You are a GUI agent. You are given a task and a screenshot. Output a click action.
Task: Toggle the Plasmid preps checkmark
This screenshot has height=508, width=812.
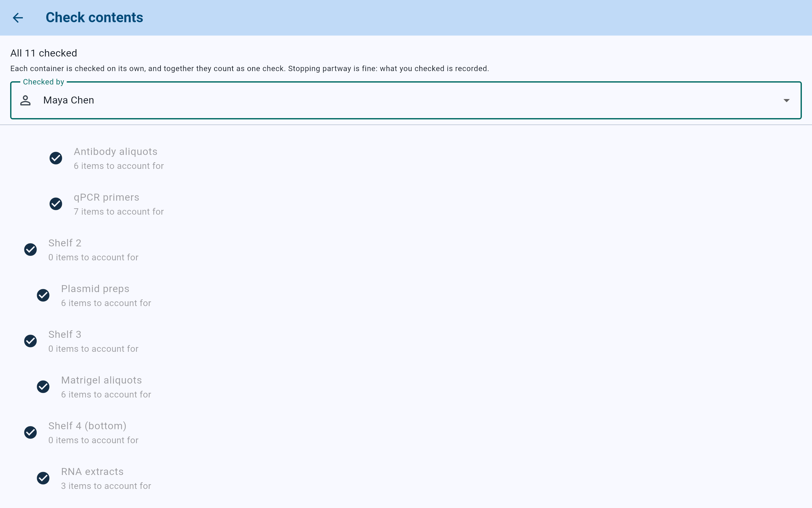(43, 295)
